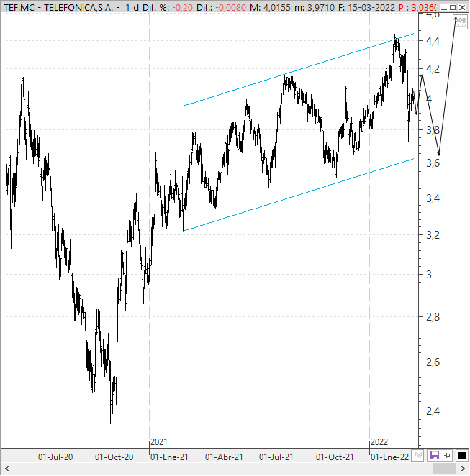Click the 2022 year marker

379,442
